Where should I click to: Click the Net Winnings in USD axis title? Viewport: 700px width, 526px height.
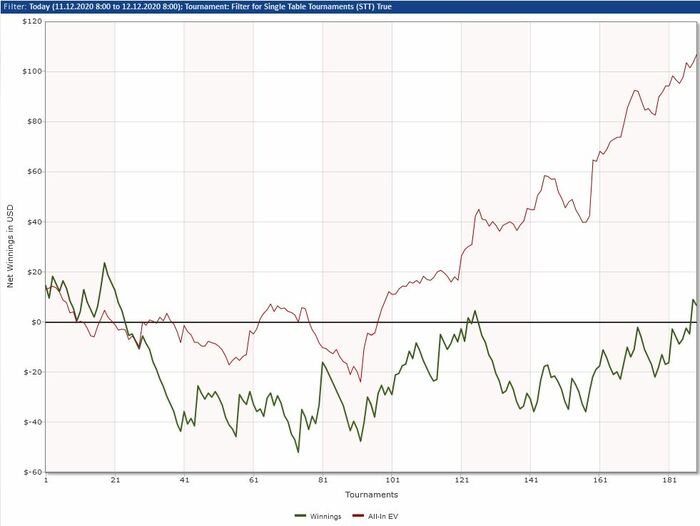coord(10,246)
